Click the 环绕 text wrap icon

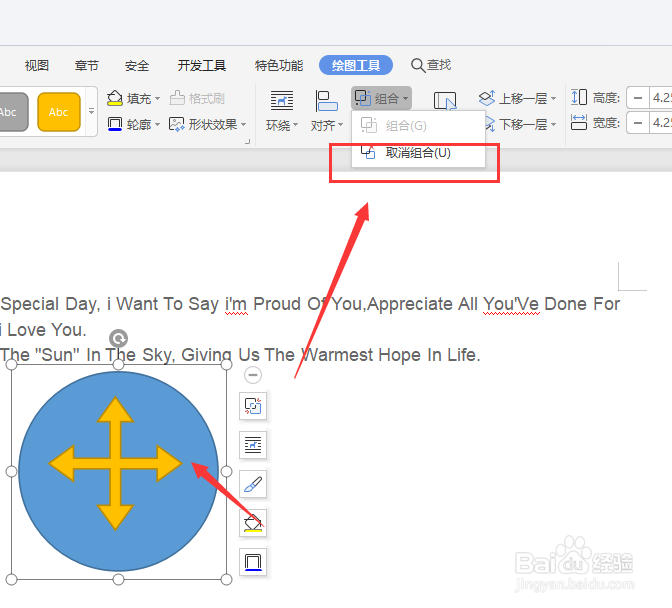[x=282, y=101]
